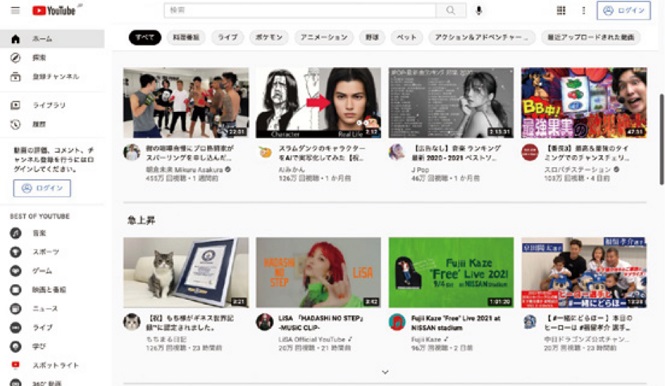Click the search magnifier button
This screenshot has height=386, width=665.
coord(451,10)
